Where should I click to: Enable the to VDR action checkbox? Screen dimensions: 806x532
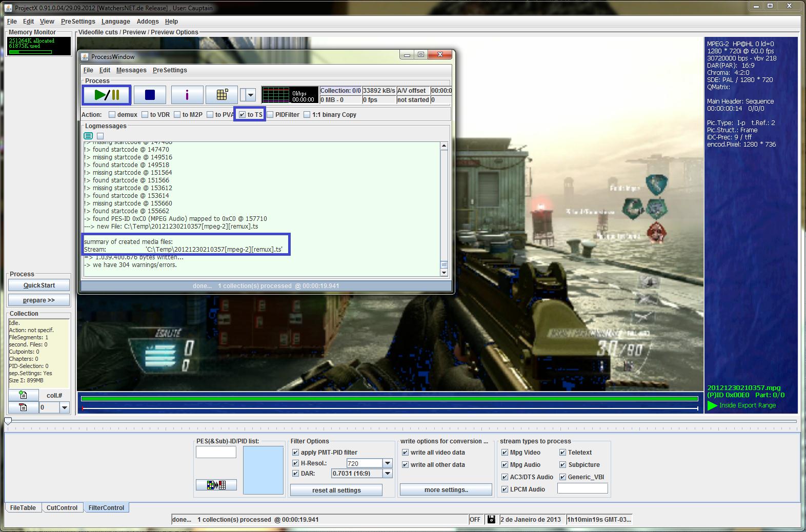pyautogui.click(x=145, y=115)
